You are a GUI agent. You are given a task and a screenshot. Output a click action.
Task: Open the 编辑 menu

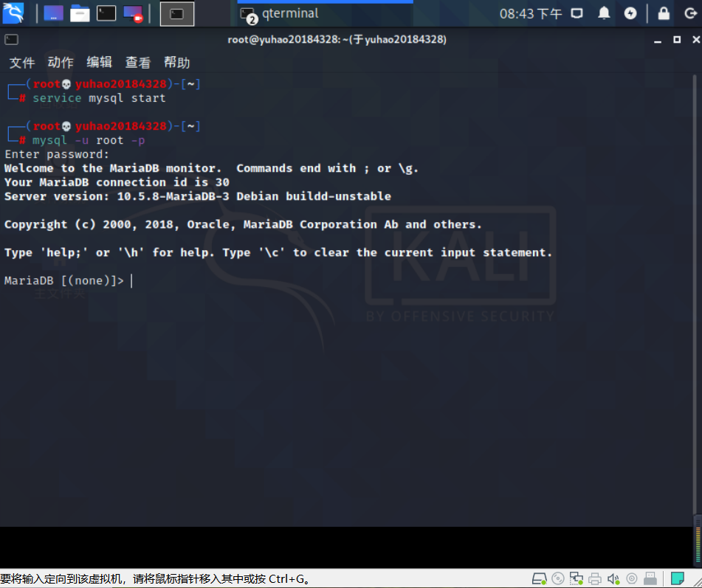100,63
